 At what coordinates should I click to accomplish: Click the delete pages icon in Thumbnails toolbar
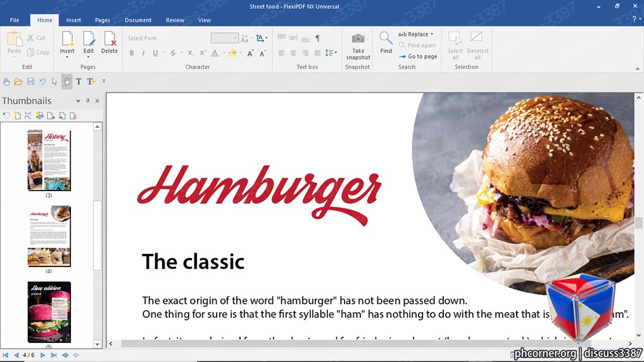(x=73, y=116)
